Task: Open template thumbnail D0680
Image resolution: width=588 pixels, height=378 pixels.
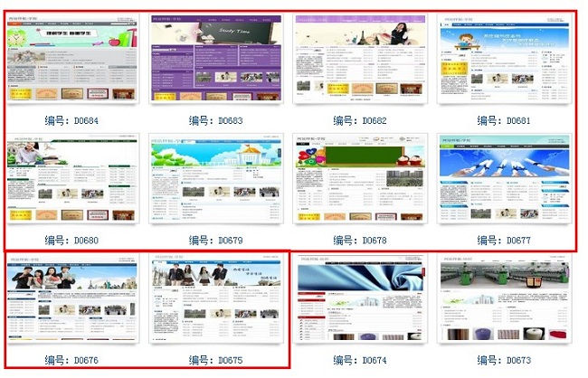Action: 72,181
